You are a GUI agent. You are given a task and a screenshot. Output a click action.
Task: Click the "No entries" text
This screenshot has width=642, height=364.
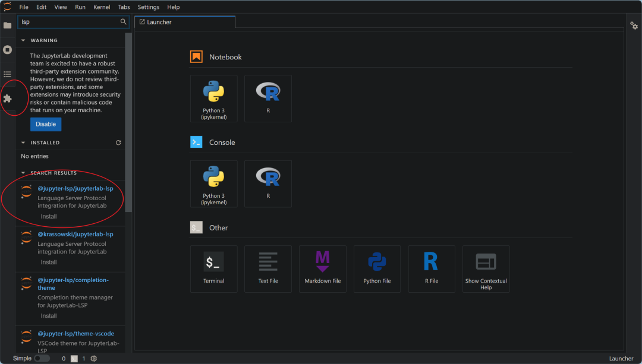pos(35,156)
